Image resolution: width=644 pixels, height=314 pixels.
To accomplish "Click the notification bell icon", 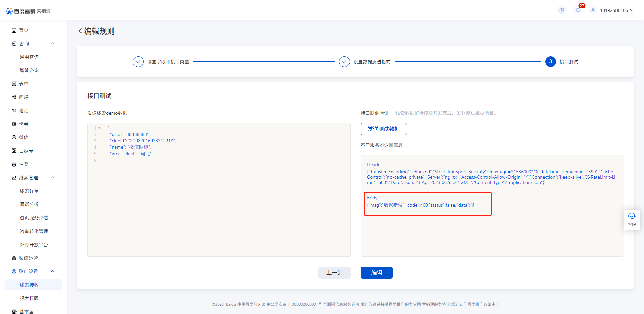I will click(577, 10).
